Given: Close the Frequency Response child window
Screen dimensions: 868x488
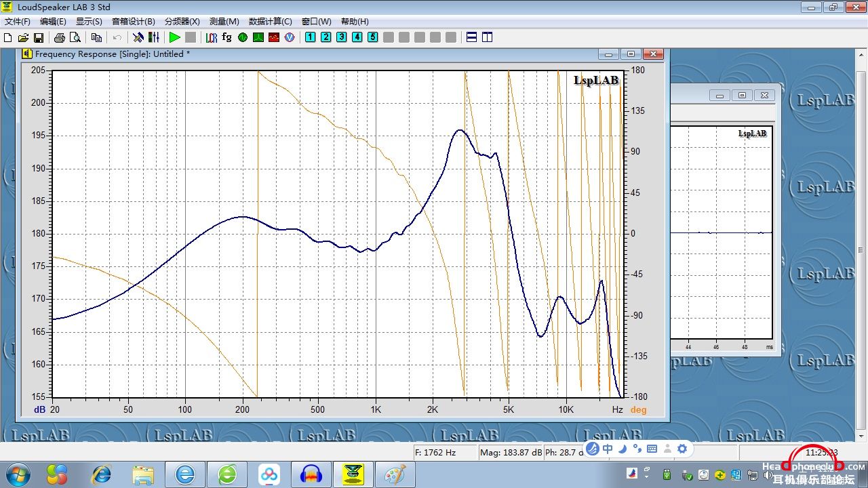Looking at the screenshot, I should tap(654, 54).
